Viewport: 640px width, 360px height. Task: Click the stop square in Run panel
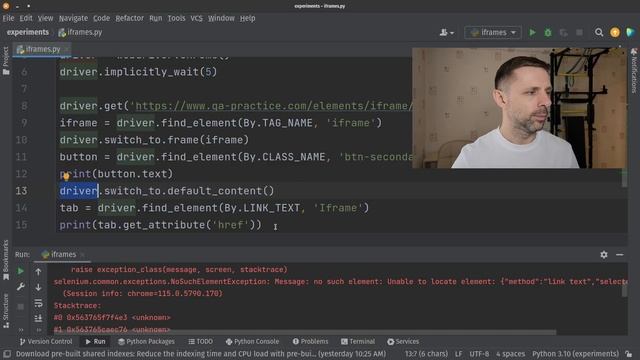coord(20,307)
